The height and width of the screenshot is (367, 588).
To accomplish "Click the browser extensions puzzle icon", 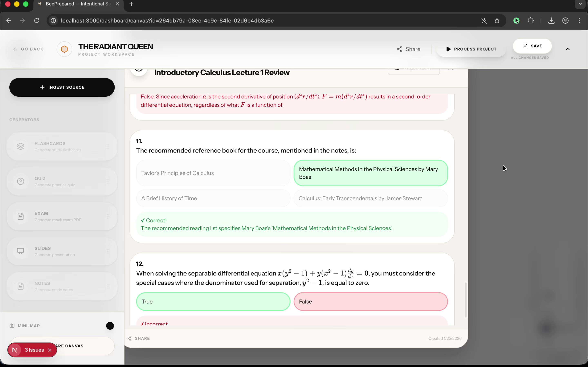I will pos(531,21).
